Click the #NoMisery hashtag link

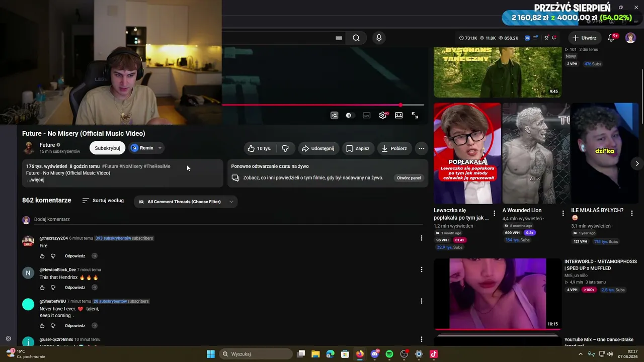(131, 166)
